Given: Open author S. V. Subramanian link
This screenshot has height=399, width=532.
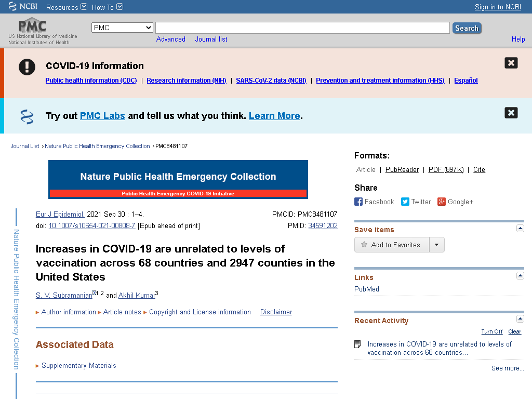Looking at the screenshot, I should [x=64, y=296].
